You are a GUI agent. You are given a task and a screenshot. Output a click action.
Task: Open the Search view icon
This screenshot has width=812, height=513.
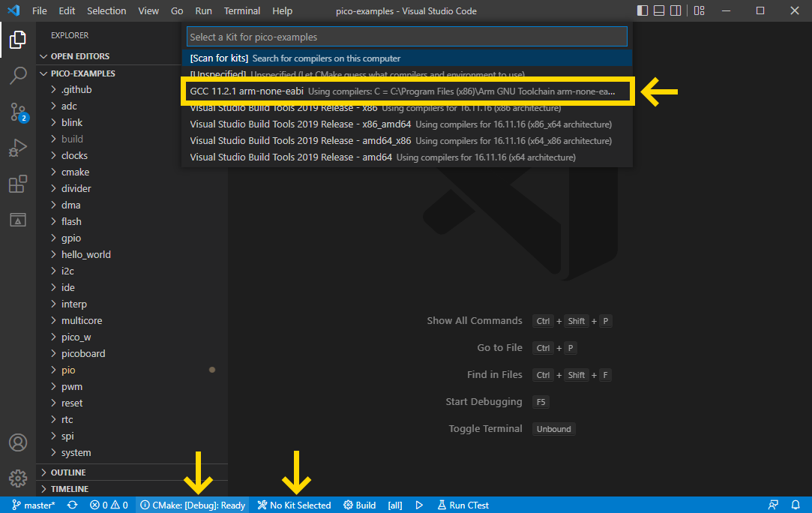pos(17,76)
